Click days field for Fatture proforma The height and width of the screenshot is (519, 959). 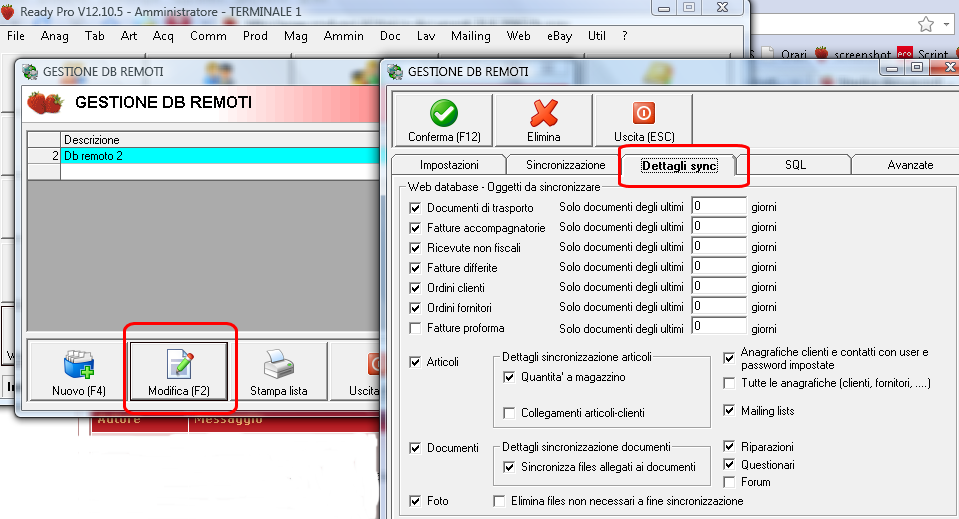(x=719, y=326)
